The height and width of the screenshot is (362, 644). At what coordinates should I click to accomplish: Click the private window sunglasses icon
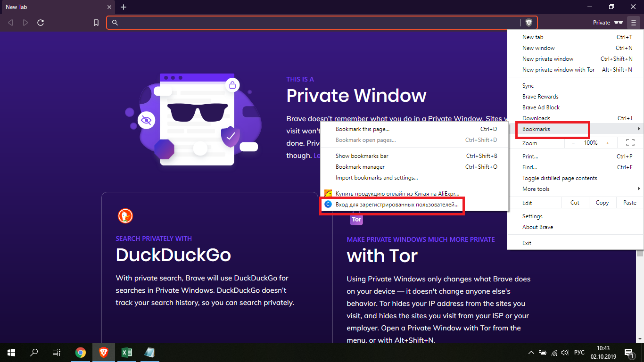(x=618, y=23)
